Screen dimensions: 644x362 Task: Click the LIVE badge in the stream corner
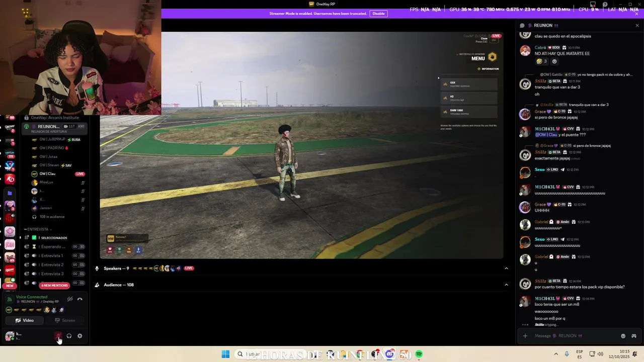[x=496, y=36]
